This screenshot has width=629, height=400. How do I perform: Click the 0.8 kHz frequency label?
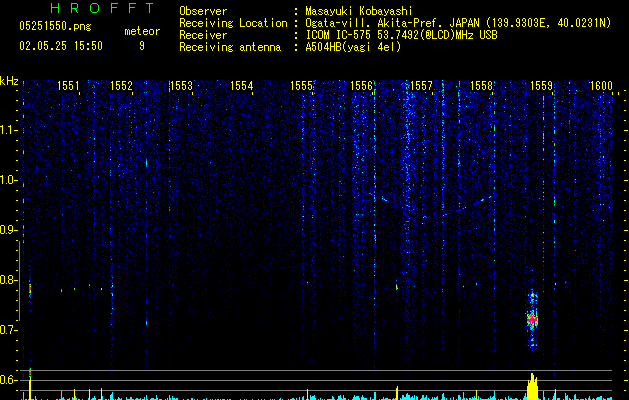point(8,280)
